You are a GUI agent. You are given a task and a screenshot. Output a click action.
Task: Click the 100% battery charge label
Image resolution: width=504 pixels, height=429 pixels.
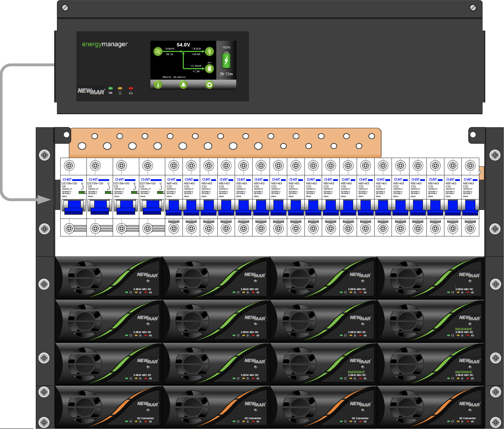tap(226, 47)
